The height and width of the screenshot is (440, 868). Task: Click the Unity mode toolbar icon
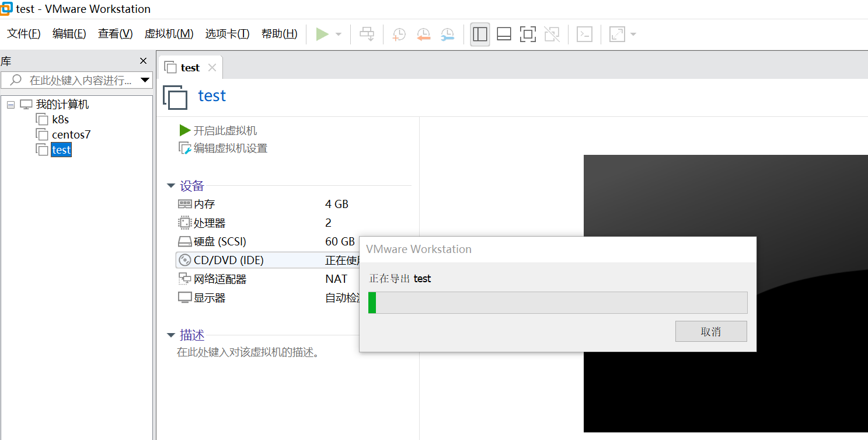(552, 34)
